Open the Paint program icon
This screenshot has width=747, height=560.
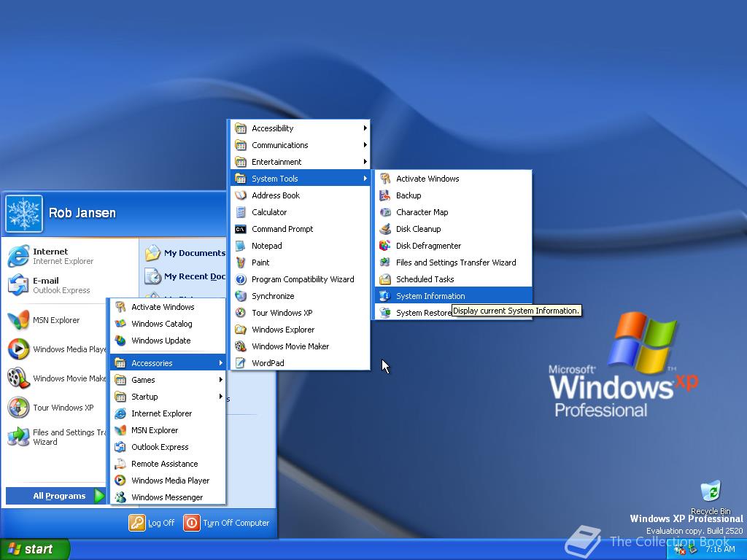pyautogui.click(x=241, y=262)
